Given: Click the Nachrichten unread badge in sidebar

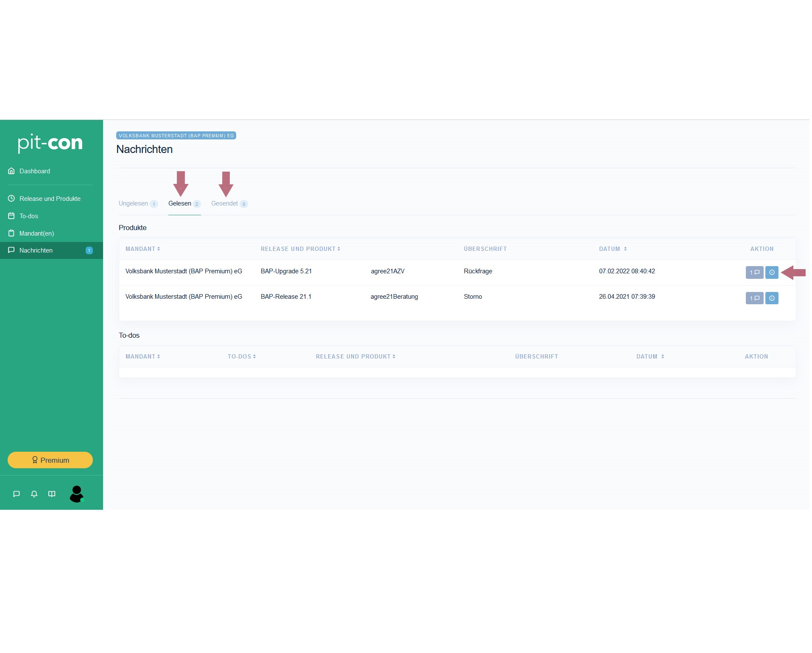Looking at the screenshot, I should tap(89, 250).
